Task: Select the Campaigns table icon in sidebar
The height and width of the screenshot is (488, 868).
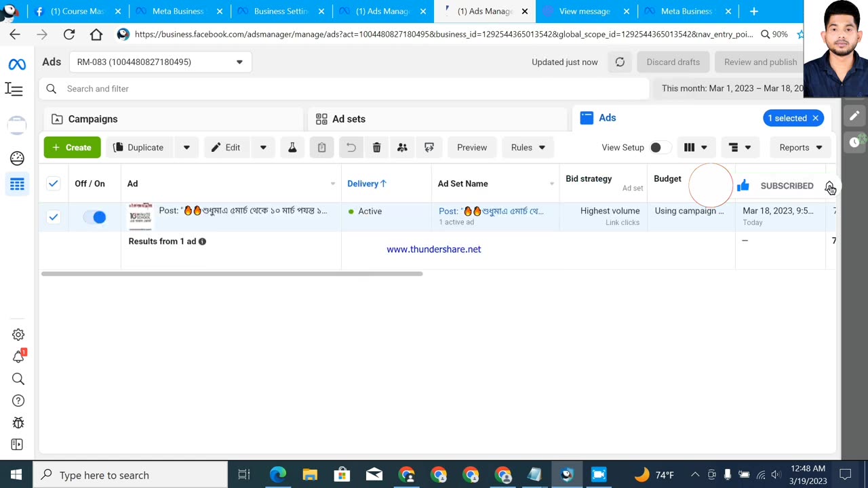Action: [17, 184]
